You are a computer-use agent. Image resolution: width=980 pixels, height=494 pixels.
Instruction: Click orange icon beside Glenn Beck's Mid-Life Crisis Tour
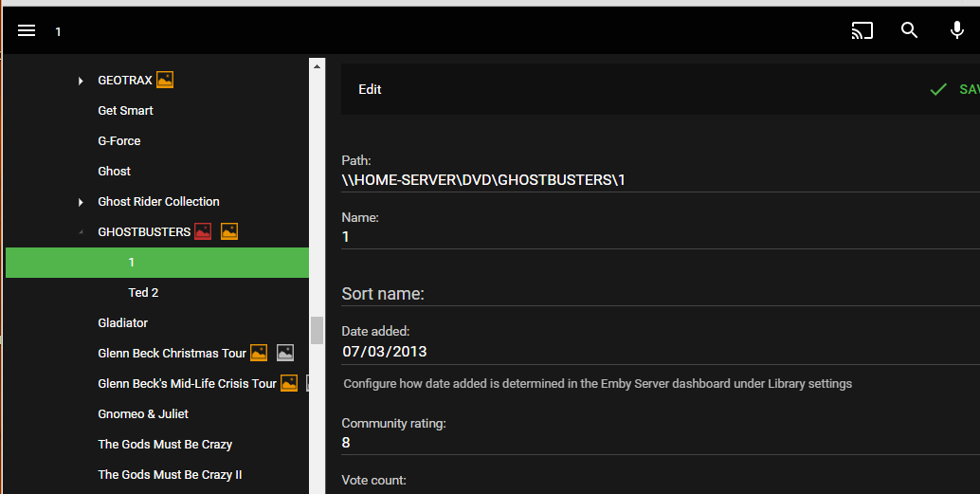click(289, 383)
